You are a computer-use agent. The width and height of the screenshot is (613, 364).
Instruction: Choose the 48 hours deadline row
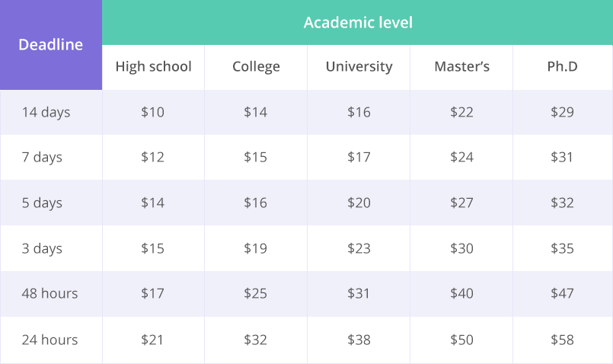click(49, 294)
